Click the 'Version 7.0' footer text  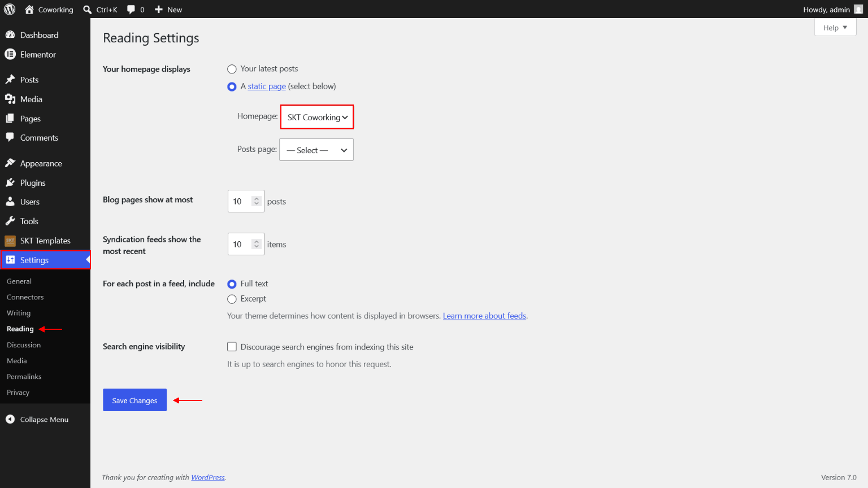point(839,477)
